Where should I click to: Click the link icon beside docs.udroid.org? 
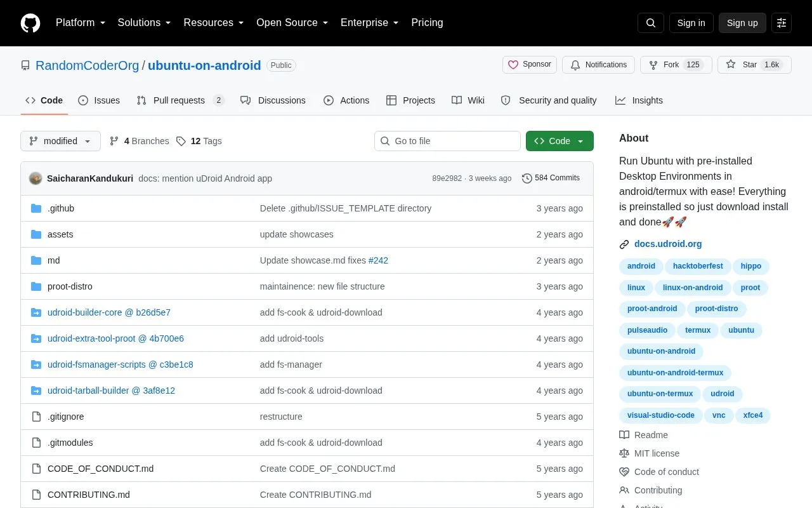(624, 244)
